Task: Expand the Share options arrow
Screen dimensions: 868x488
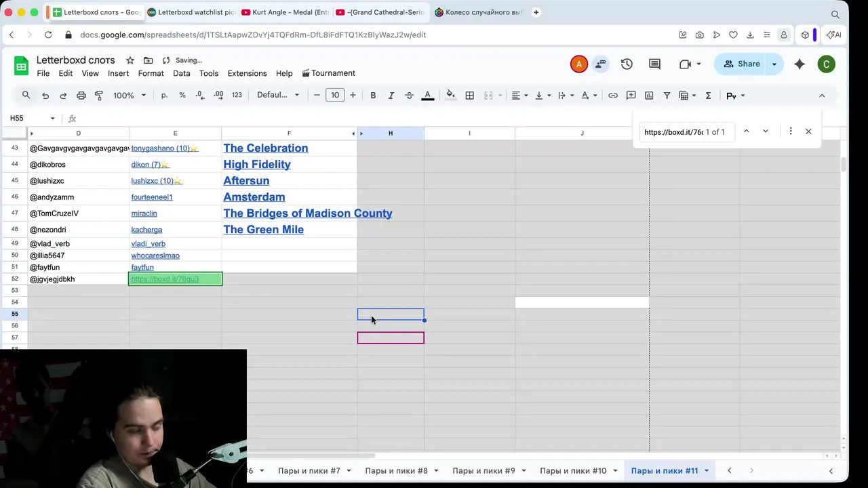Action: point(774,64)
